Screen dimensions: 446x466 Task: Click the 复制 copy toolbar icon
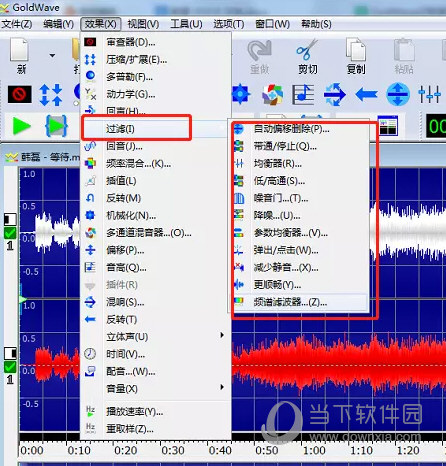(356, 56)
